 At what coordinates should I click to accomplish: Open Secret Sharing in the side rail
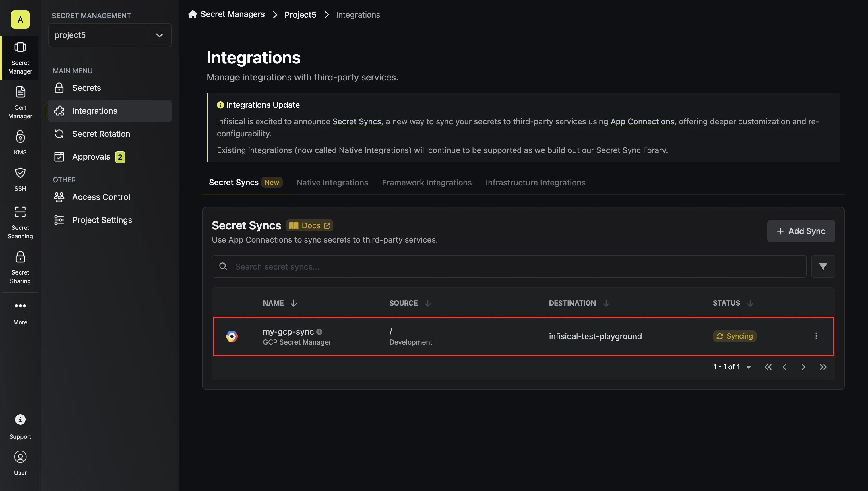(20, 267)
